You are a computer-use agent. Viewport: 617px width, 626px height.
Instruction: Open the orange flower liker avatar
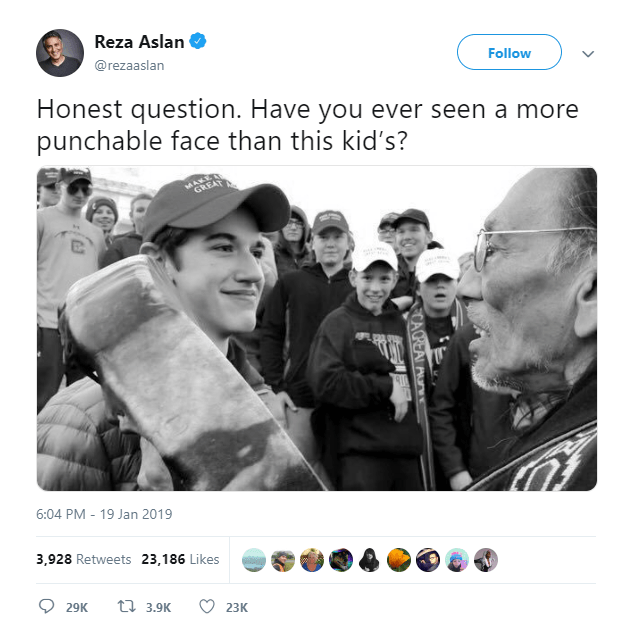(x=399, y=560)
